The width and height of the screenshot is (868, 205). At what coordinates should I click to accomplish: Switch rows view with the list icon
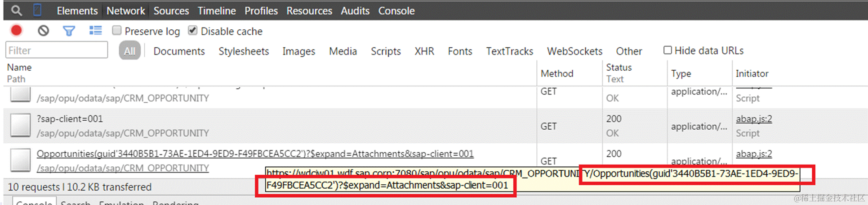95,30
